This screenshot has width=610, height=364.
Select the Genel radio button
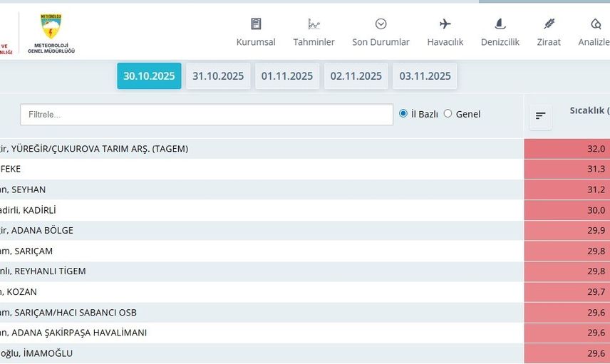448,113
